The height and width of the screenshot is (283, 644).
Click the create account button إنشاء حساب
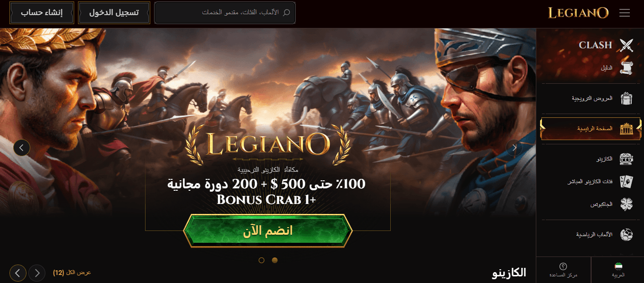tap(42, 13)
